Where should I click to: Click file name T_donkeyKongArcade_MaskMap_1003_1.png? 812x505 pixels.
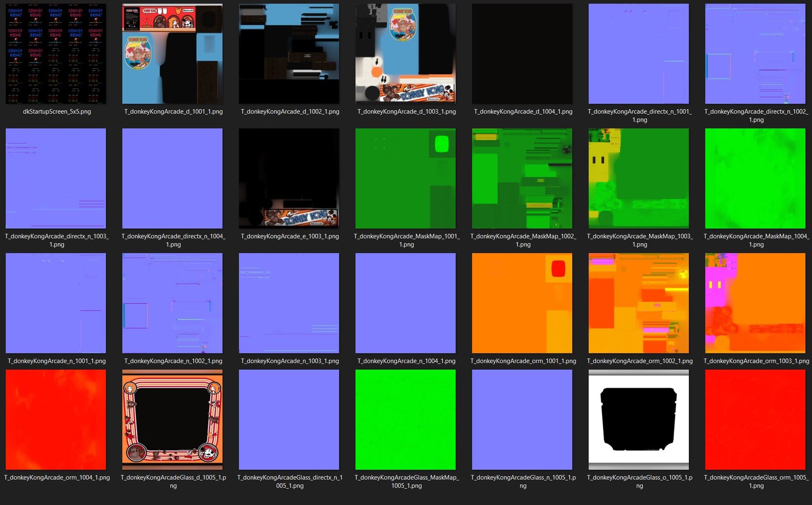tap(640, 240)
